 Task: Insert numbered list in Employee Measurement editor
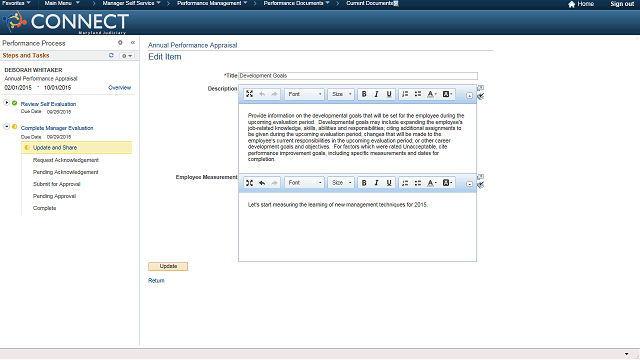point(405,183)
